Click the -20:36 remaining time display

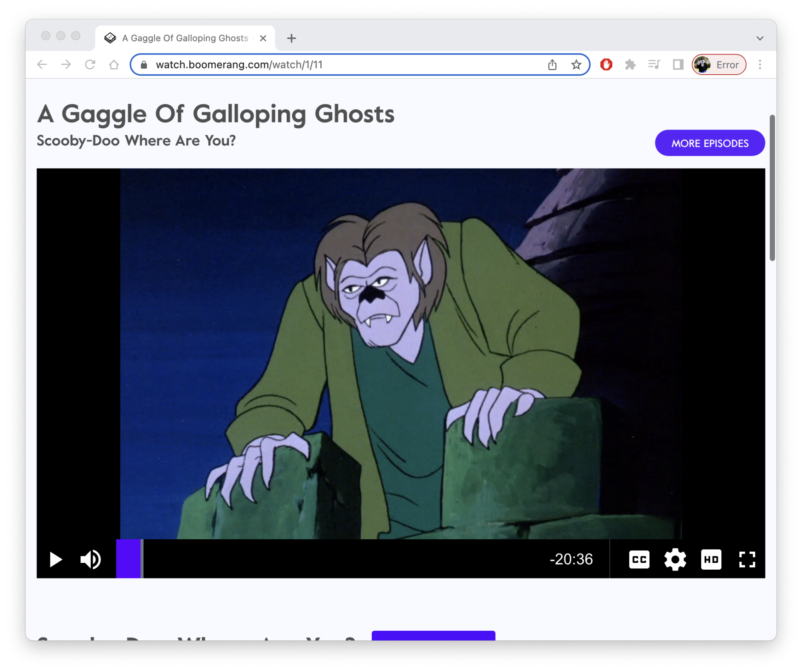coord(571,559)
